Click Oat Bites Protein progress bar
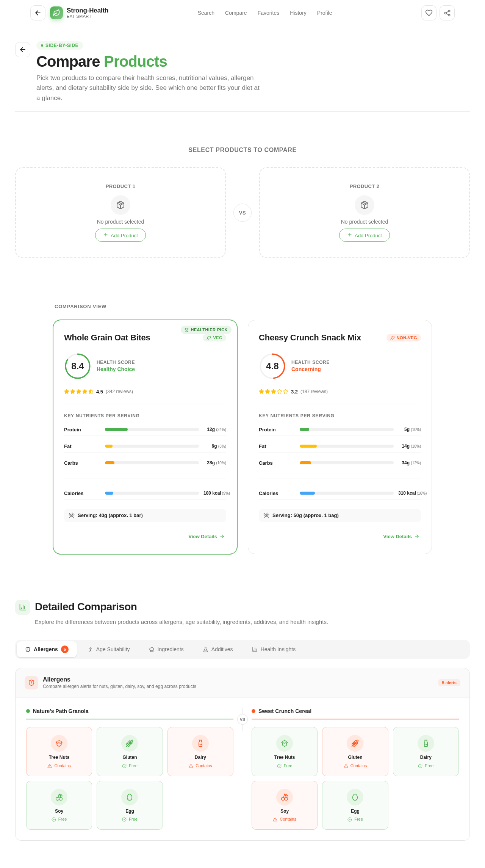This screenshot has height=868, width=485. (x=152, y=429)
